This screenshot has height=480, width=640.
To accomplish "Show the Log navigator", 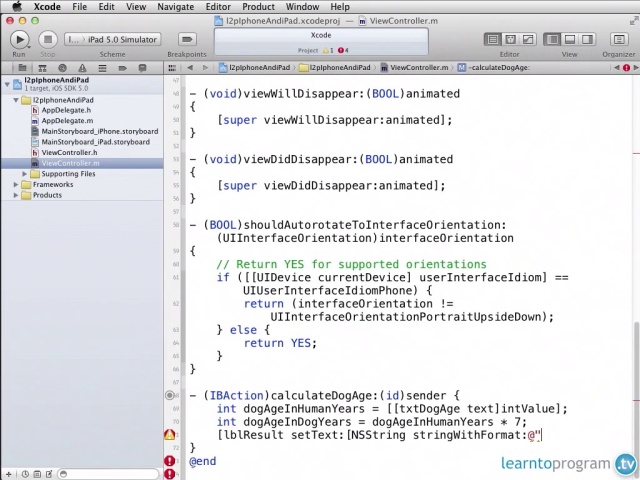I will click(x=142, y=68).
